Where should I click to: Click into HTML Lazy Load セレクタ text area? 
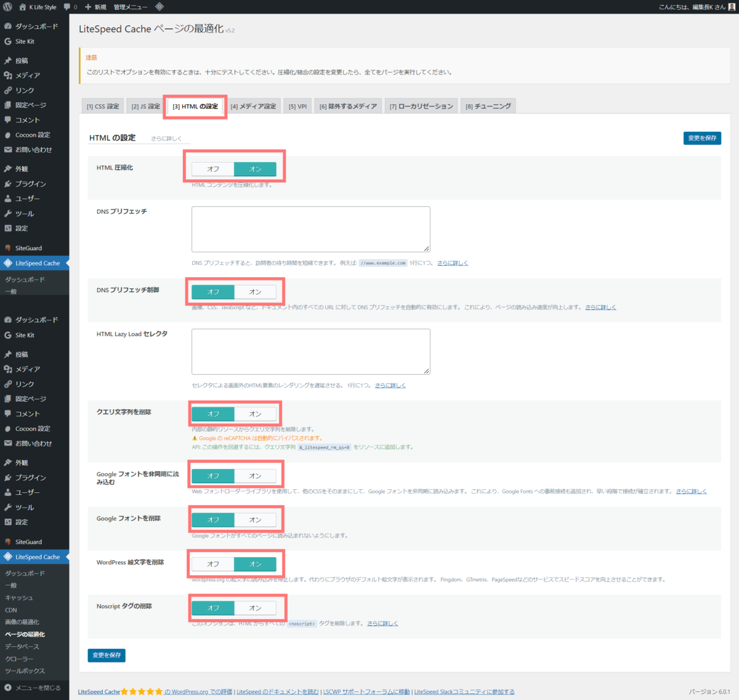(310, 351)
